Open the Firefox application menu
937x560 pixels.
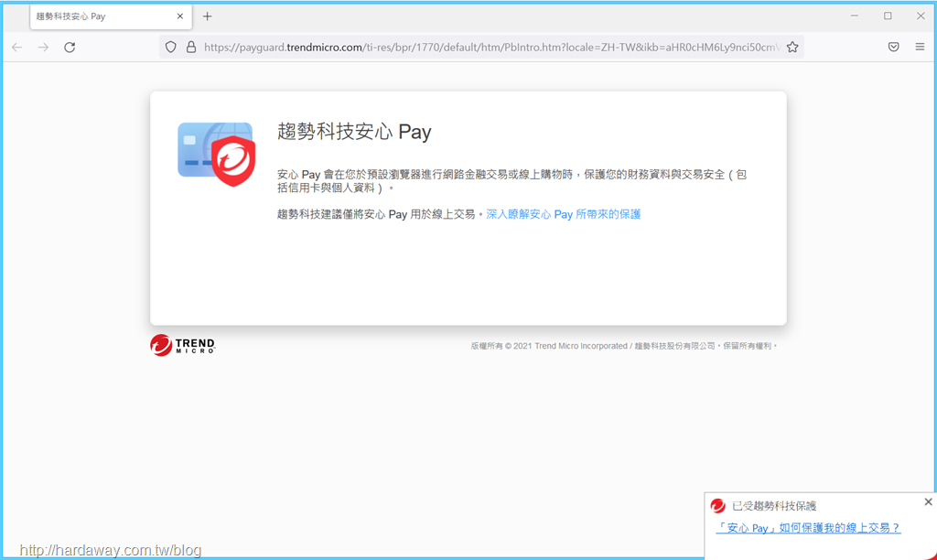pyautogui.click(x=920, y=47)
